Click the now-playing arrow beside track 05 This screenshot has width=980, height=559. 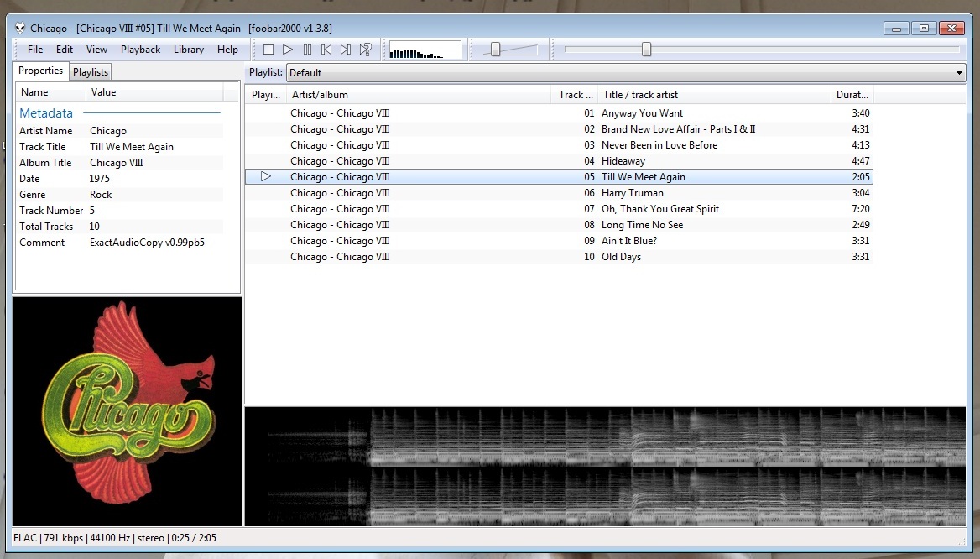click(266, 177)
